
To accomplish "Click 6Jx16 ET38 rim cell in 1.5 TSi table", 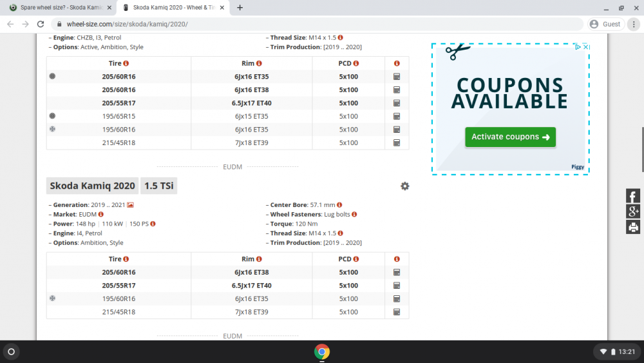I will [251, 272].
